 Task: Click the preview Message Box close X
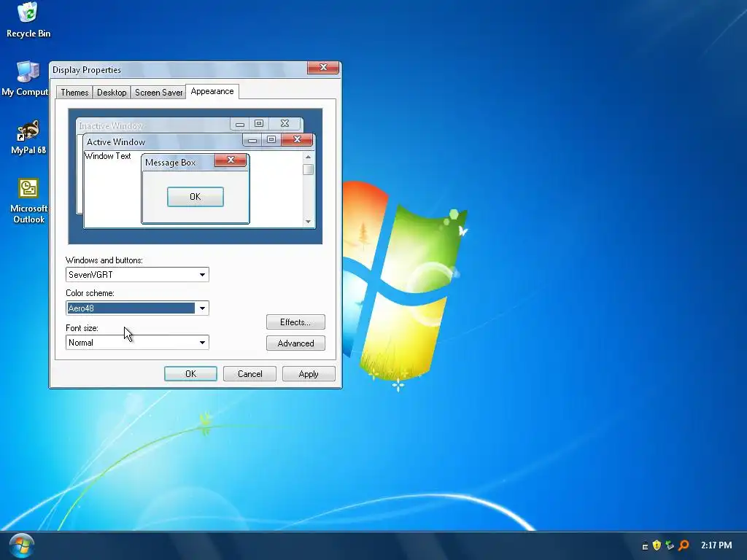coord(231,160)
